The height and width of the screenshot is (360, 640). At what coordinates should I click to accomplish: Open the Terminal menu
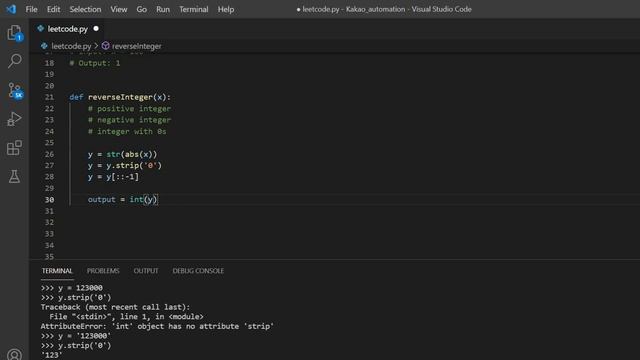pos(194,9)
